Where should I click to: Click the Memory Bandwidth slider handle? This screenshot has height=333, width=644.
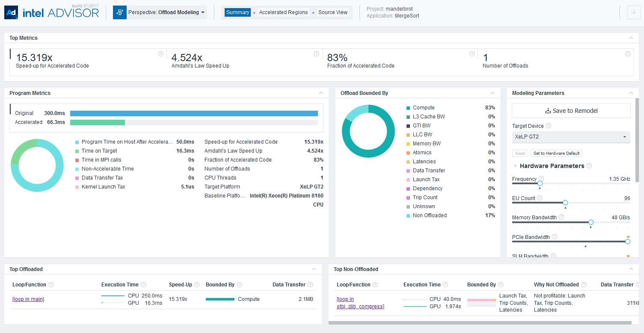tap(591, 222)
